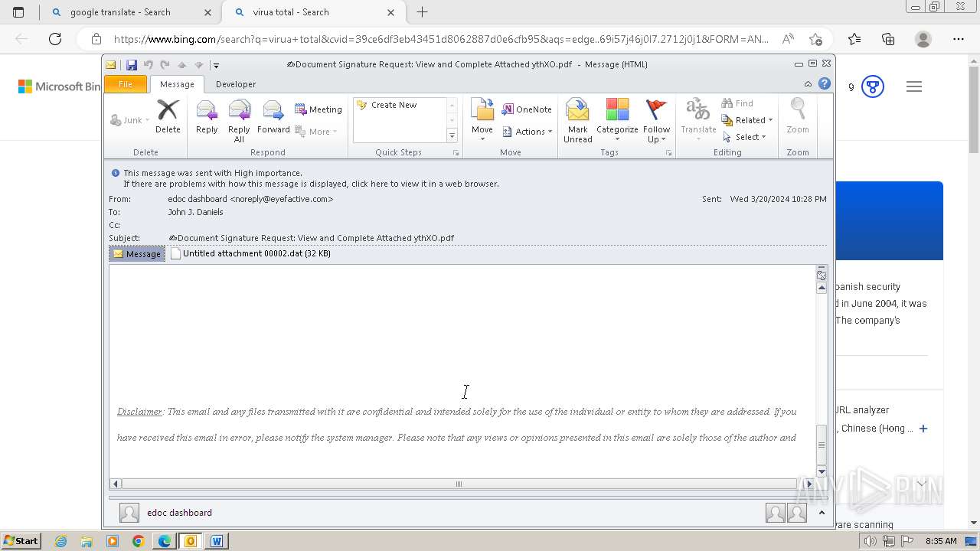The image size is (980, 551).
Task: Open Chrome from the taskbar
Action: 139,541
